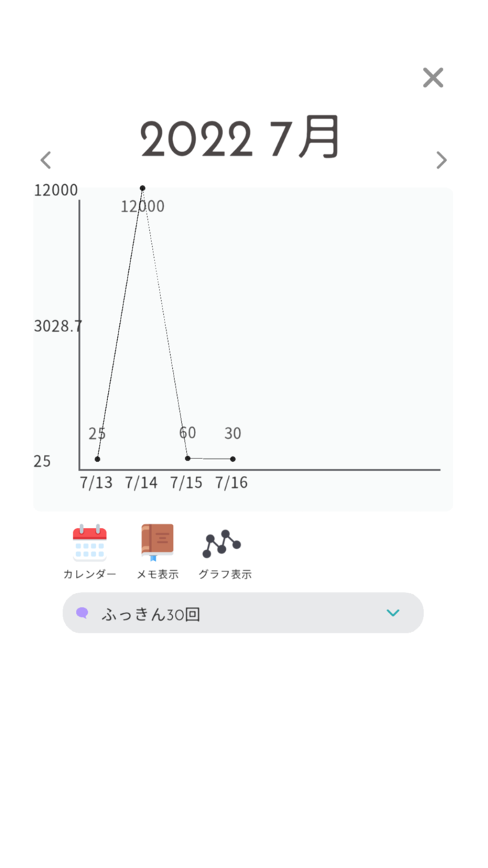Viewport: 488px width, 868px height.
Task: Click the purple speech bubble icon
Action: click(x=82, y=613)
